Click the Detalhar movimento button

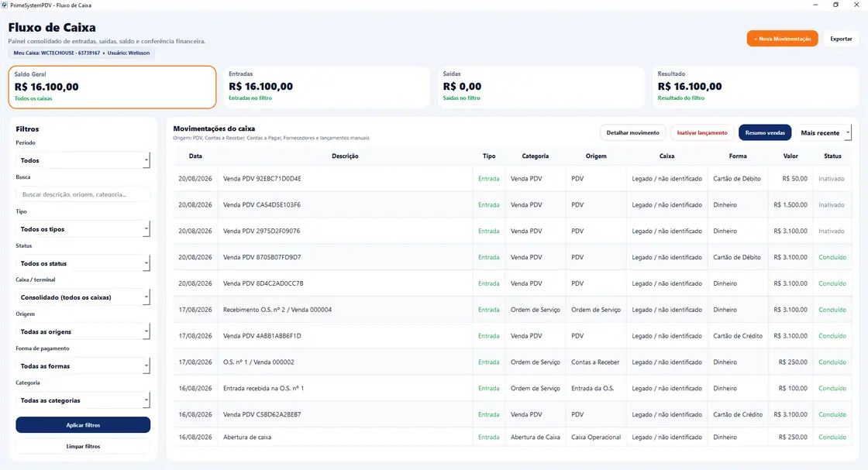click(632, 132)
